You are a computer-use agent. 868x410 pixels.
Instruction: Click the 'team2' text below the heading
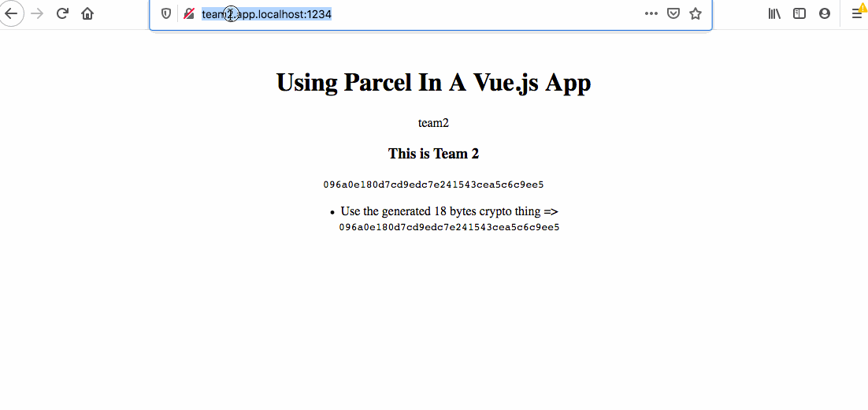click(x=433, y=123)
